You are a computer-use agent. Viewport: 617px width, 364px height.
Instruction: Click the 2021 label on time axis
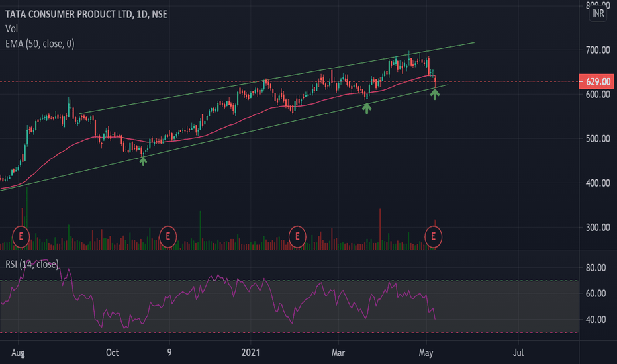[250, 353]
